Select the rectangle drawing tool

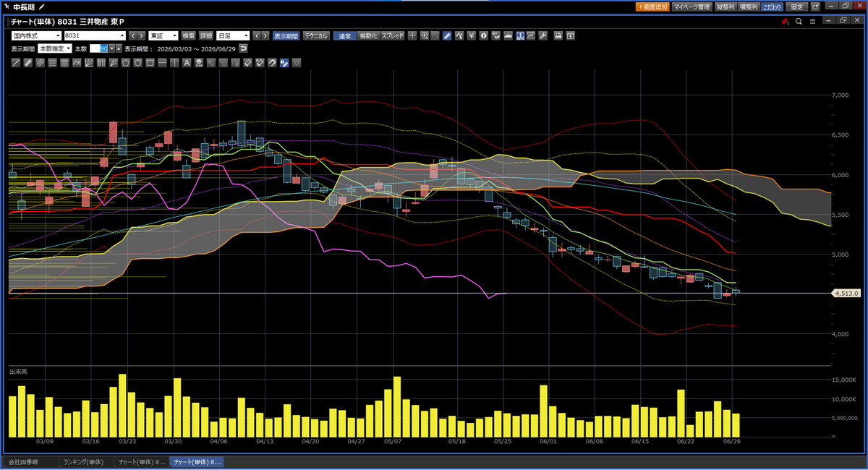tap(150, 63)
